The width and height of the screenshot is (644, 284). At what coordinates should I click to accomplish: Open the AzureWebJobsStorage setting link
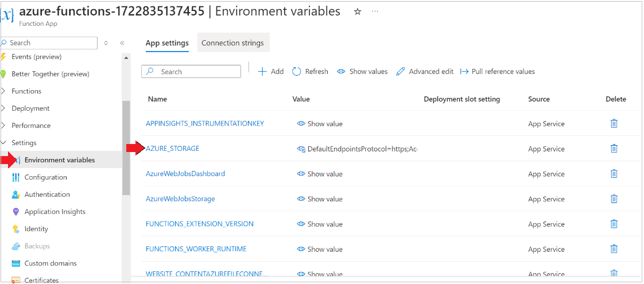pyautogui.click(x=180, y=199)
